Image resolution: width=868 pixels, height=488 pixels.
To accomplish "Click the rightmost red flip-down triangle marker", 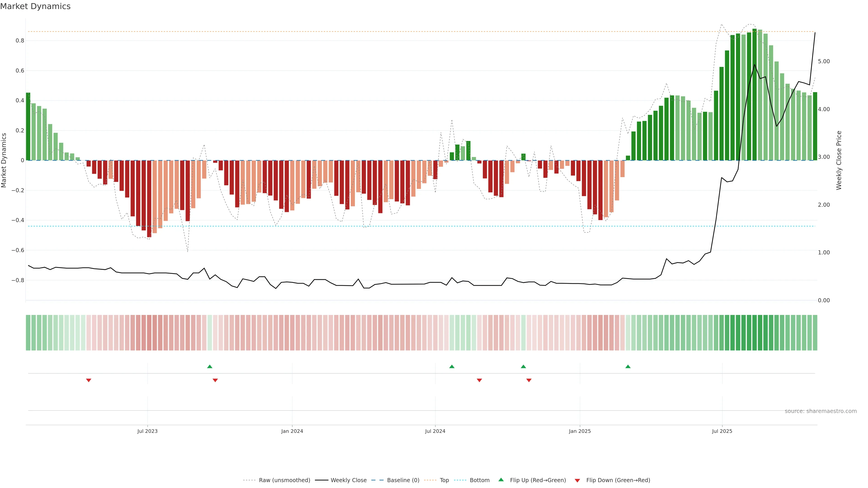I will pos(529,380).
